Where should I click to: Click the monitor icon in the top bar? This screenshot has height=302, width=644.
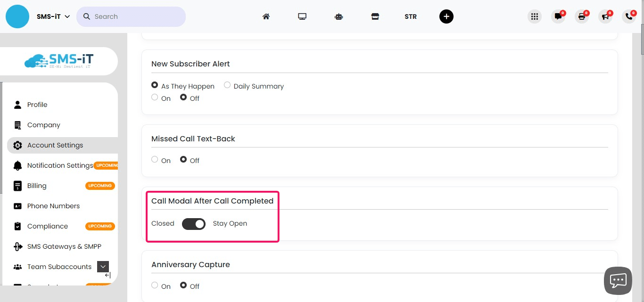(302, 16)
